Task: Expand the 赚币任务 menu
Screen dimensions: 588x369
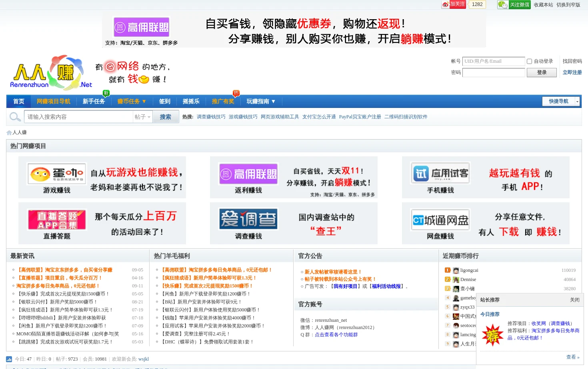Action: pos(132,102)
